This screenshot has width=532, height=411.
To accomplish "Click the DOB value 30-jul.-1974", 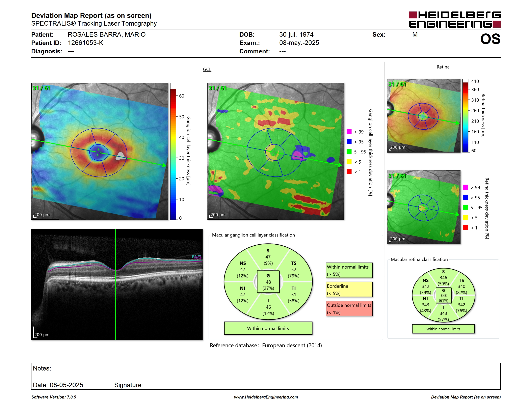I will pyautogui.click(x=296, y=35).
